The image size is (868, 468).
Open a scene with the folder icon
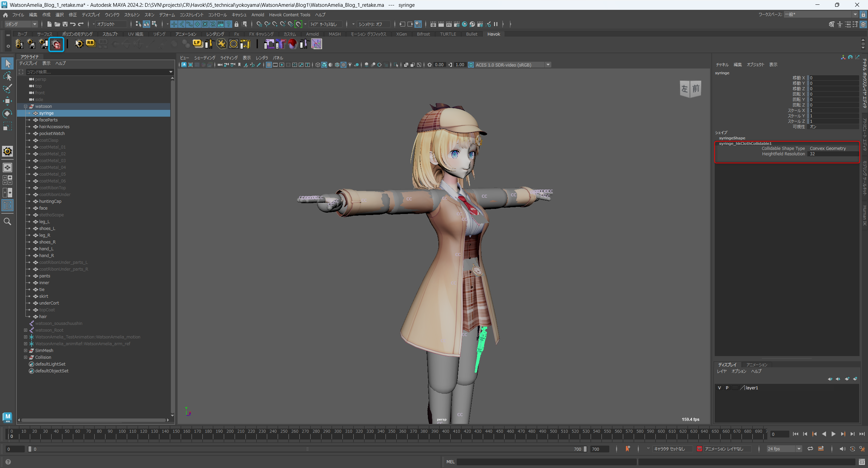click(57, 24)
